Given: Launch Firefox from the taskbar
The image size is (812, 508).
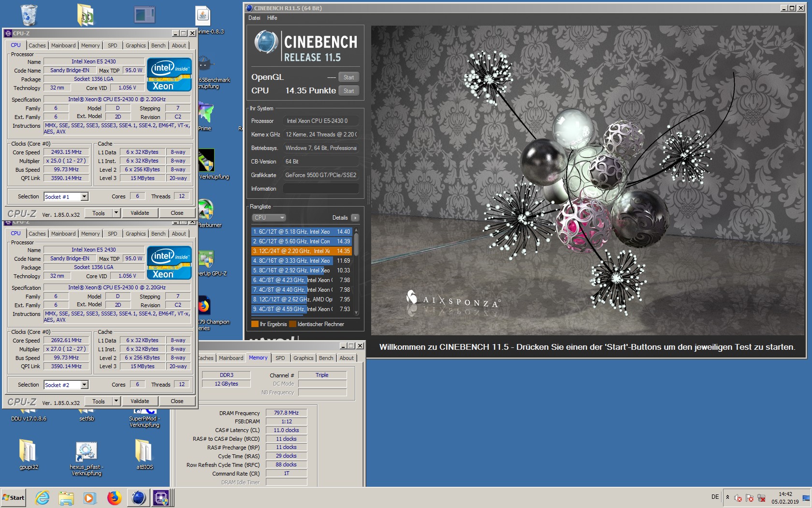Looking at the screenshot, I should point(114,498).
